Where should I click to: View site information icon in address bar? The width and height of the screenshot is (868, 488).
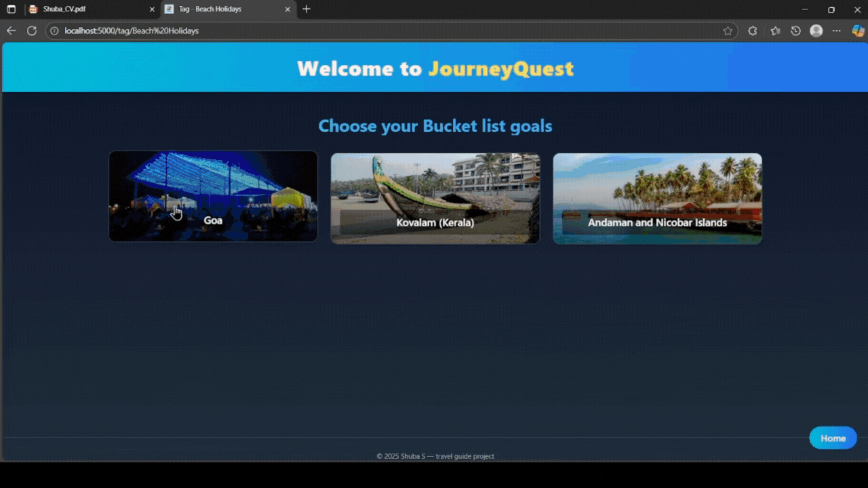tap(54, 30)
